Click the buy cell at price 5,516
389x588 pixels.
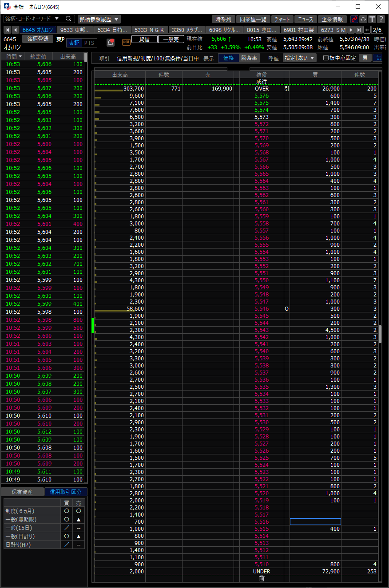(315, 521)
